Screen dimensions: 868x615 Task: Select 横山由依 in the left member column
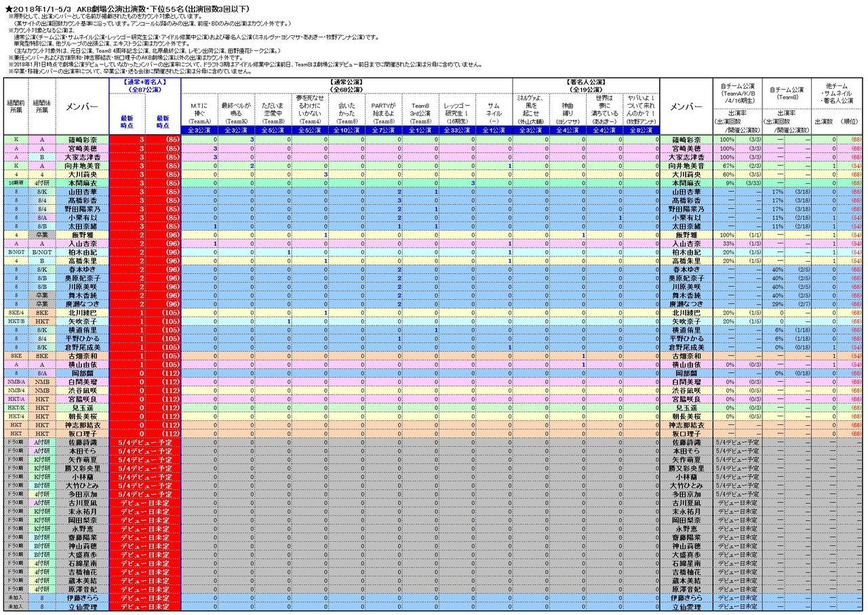pyautogui.click(x=82, y=363)
